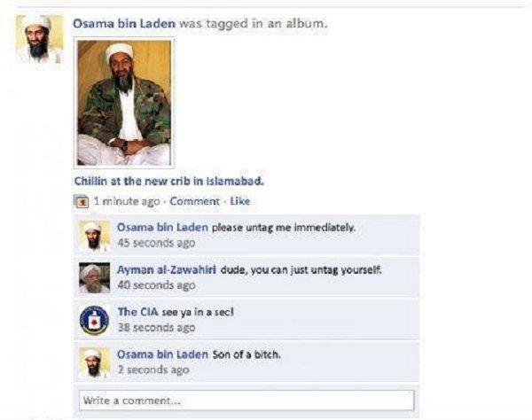532x420 pixels.
Task: Click the CIA seal avatar icon
Action: click(94, 320)
